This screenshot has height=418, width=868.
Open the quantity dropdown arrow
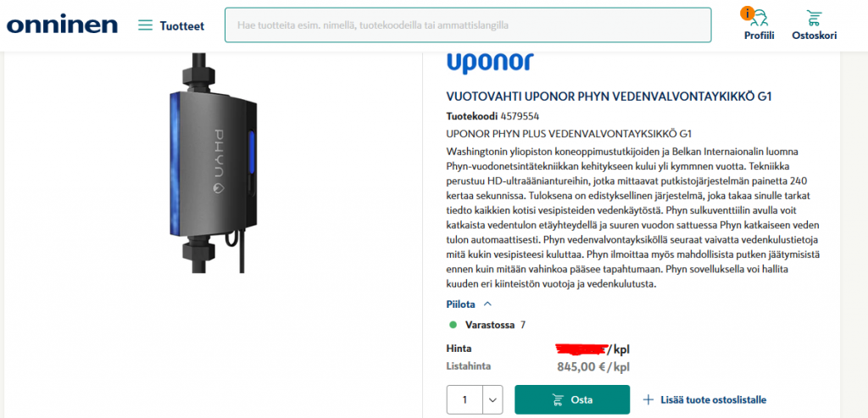point(492,399)
